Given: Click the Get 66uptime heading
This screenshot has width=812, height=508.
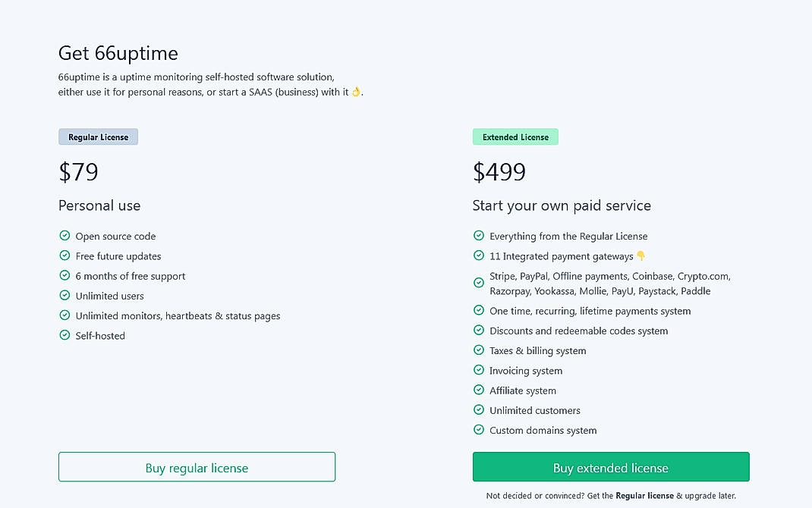Looking at the screenshot, I should [x=118, y=53].
